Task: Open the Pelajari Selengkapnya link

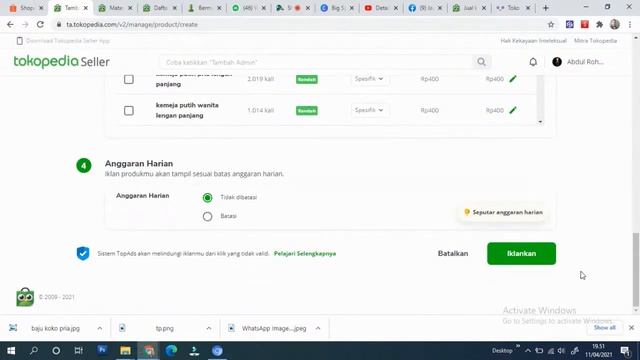Action: [305, 253]
